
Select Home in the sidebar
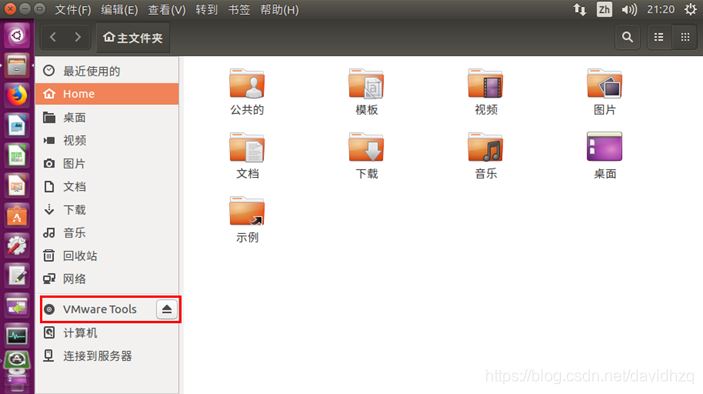[107, 94]
